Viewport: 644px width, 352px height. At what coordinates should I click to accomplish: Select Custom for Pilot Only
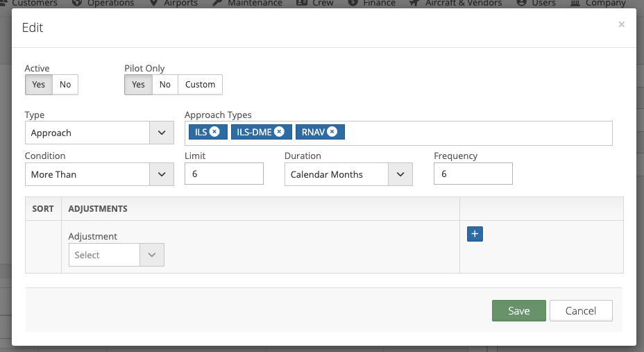click(200, 85)
